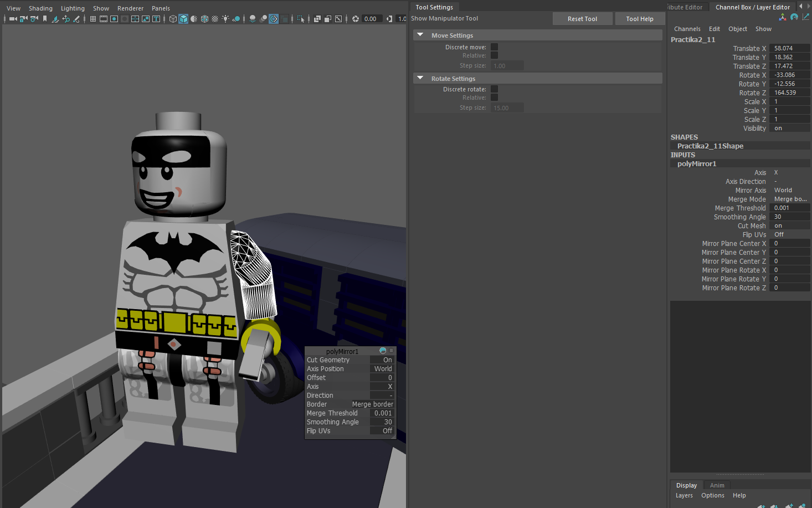Toggle Multisample Anti-aliasing icon
This screenshot has width=812, height=508.
tap(274, 19)
